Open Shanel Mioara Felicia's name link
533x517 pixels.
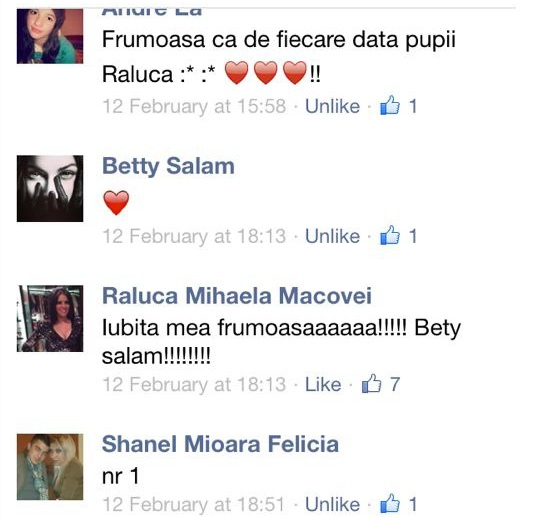[221, 444]
